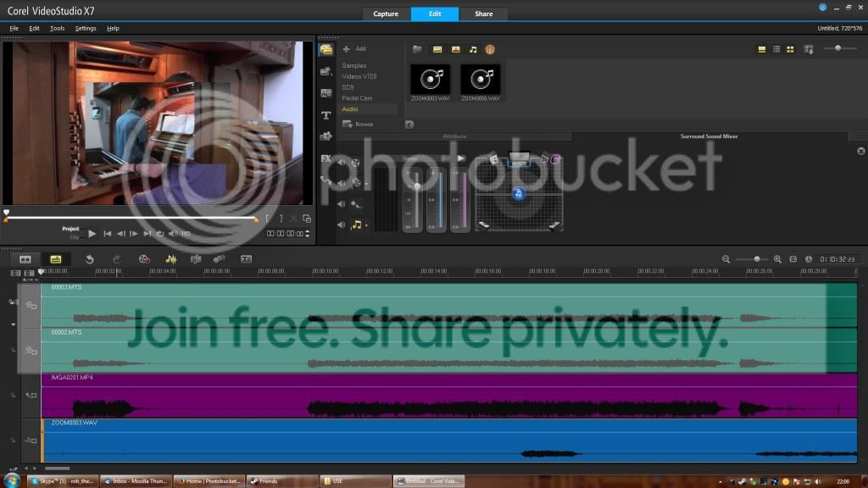This screenshot has width=868, height=488.
Task: Toggle photo files visibility in library
Action: click(455, 49)
